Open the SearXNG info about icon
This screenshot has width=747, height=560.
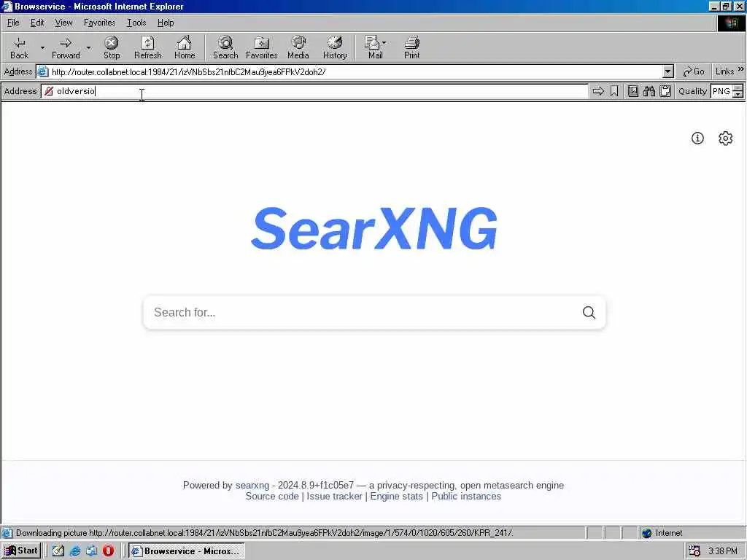tap(697, 138)
